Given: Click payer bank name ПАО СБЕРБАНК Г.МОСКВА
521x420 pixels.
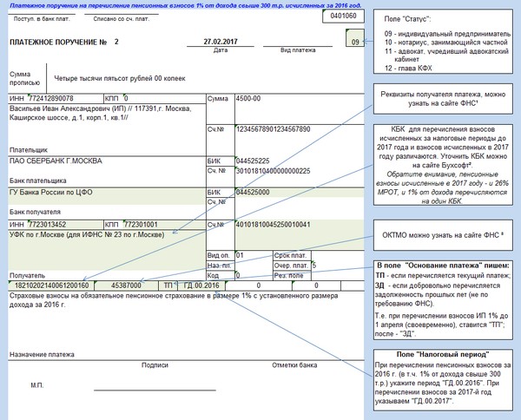Looking at the screenshot, I should 56,161.
